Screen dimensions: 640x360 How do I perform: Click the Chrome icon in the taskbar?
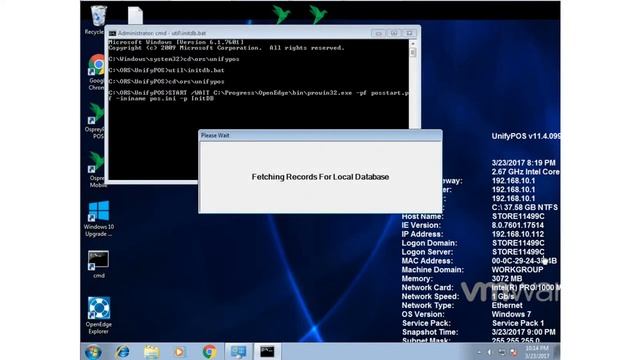209,351
